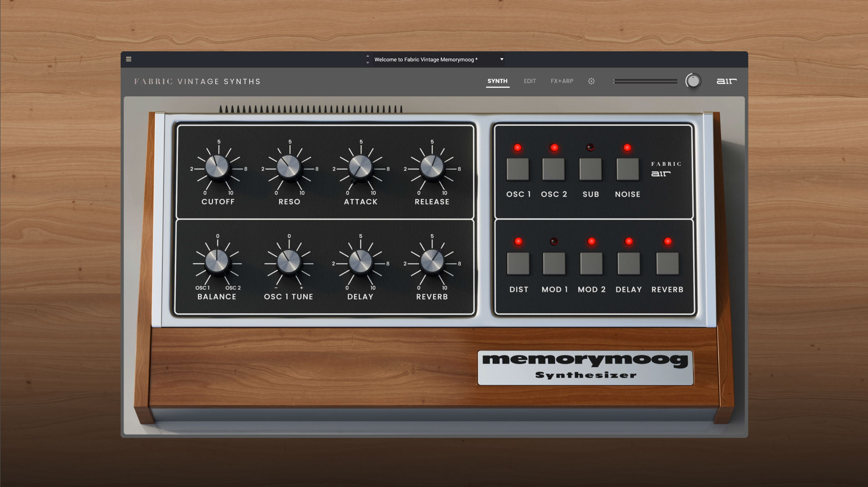Screen dimensions: 868x487
Task: Open the settings gear icon
Action: click(x=591, y=81)
